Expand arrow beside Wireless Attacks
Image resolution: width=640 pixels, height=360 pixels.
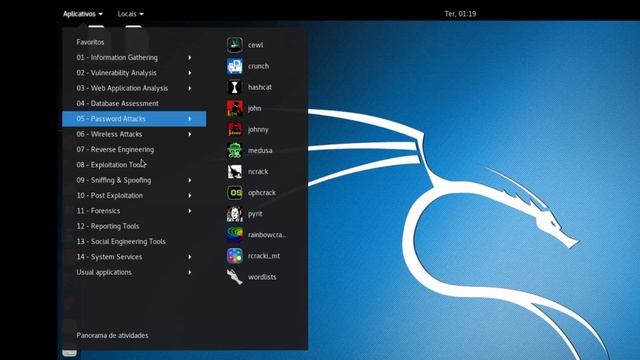coord(190,134)
